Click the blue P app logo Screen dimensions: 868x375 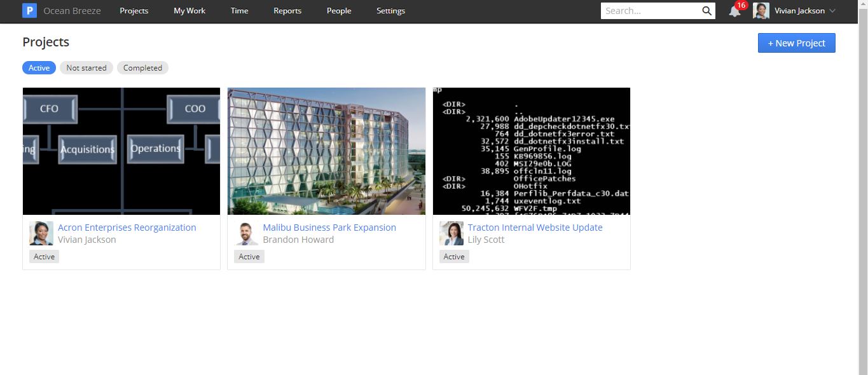click(29, 11)
